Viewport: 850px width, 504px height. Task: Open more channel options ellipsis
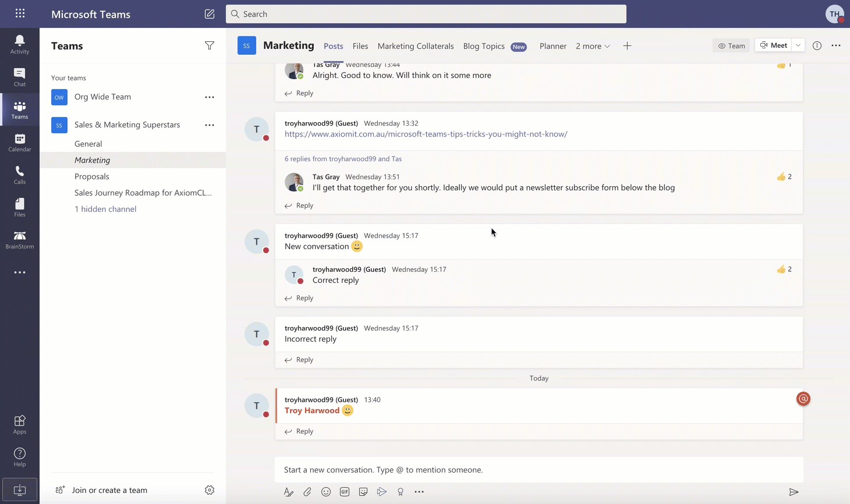point(836,45)
